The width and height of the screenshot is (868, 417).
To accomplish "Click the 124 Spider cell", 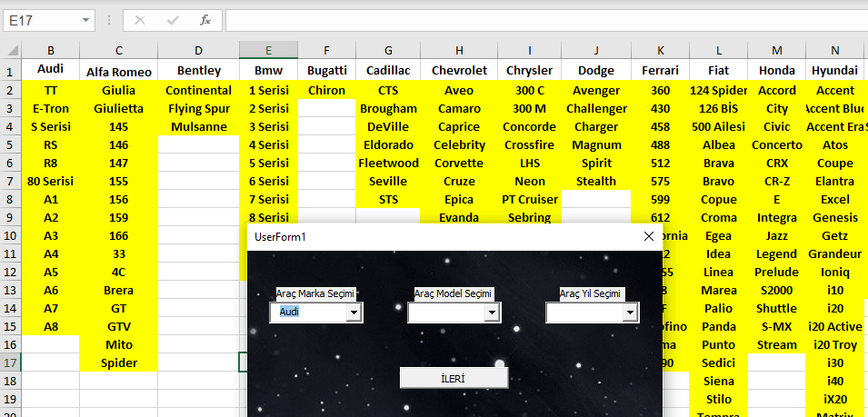I will pyautogui.click(x=719, y=90).
